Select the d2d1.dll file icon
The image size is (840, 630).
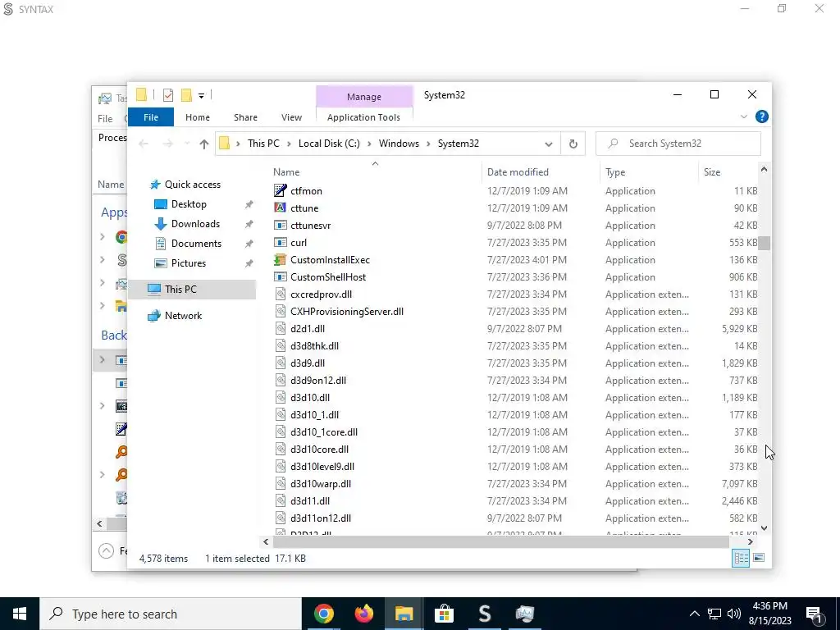(x=281, y=328)
